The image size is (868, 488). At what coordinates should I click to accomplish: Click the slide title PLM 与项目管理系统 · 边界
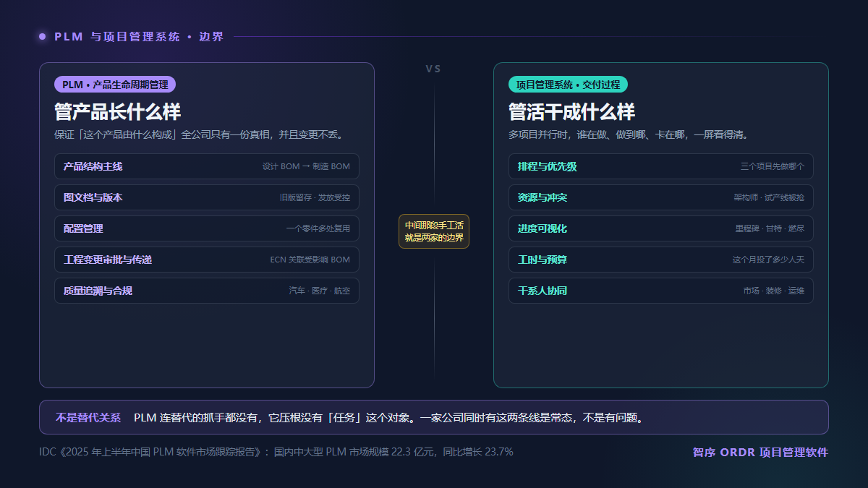pos(139,36)
